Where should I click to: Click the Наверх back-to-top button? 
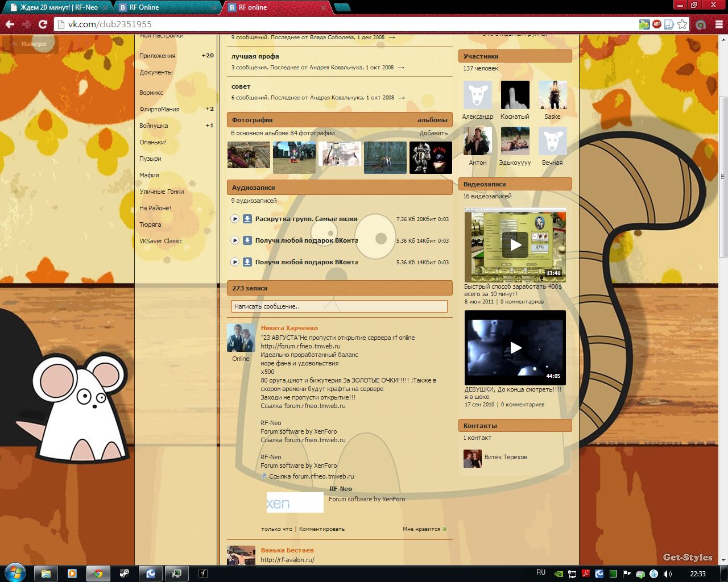click(x=29, y=44)
